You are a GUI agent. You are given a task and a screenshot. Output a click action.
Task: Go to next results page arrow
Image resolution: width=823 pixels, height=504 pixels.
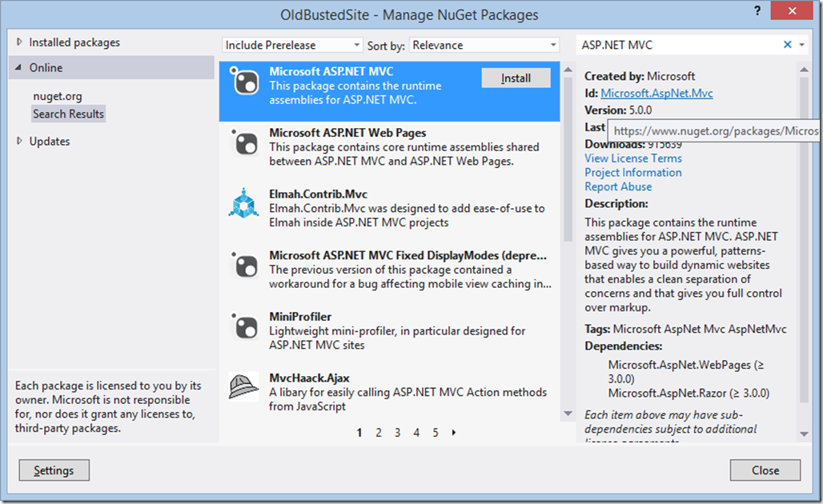pyautogui.click(x=454, y=433)
